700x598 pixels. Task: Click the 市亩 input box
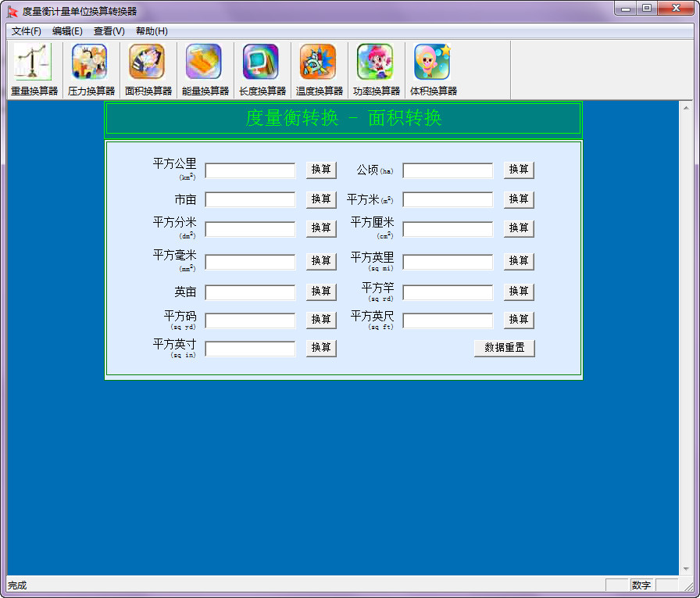tap(249, 199)
